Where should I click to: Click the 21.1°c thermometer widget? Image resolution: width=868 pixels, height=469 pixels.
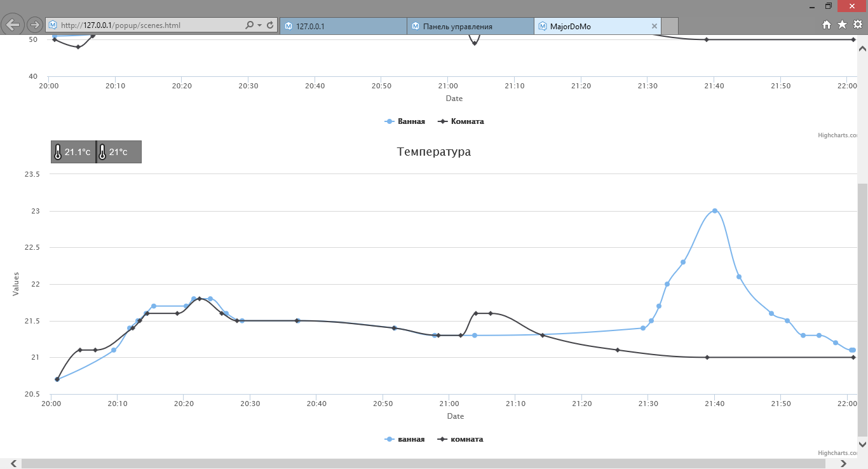pyautogui.click(x=73, y=152)
